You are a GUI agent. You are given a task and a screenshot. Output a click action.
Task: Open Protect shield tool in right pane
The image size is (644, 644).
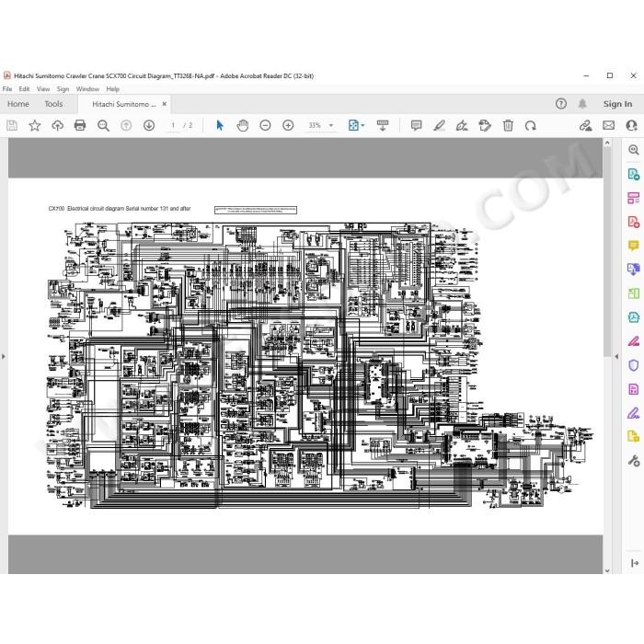tap(633, 365)
